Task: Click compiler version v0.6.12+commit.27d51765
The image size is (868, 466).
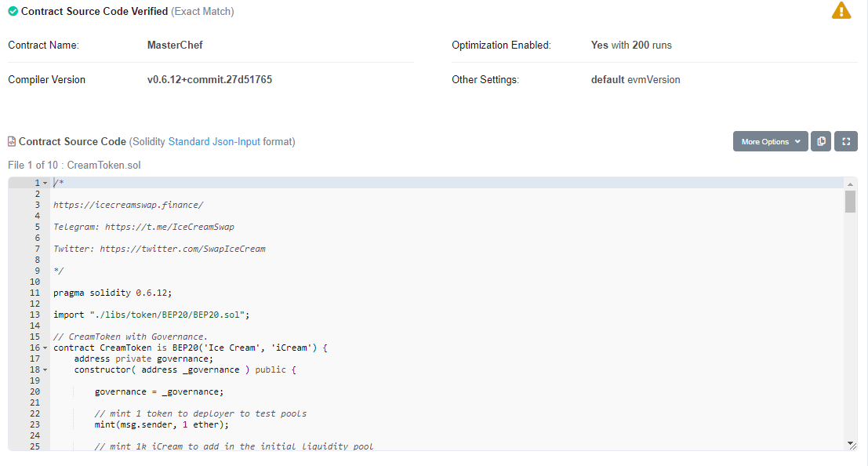Action: (x=209, y=80)
